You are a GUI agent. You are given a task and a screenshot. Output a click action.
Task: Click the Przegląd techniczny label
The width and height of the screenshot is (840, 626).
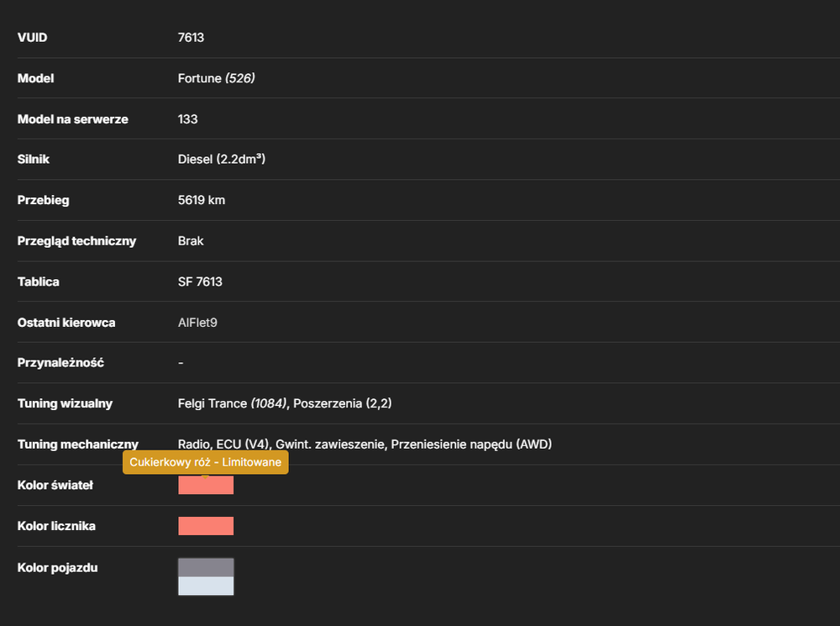coord(76,240)
